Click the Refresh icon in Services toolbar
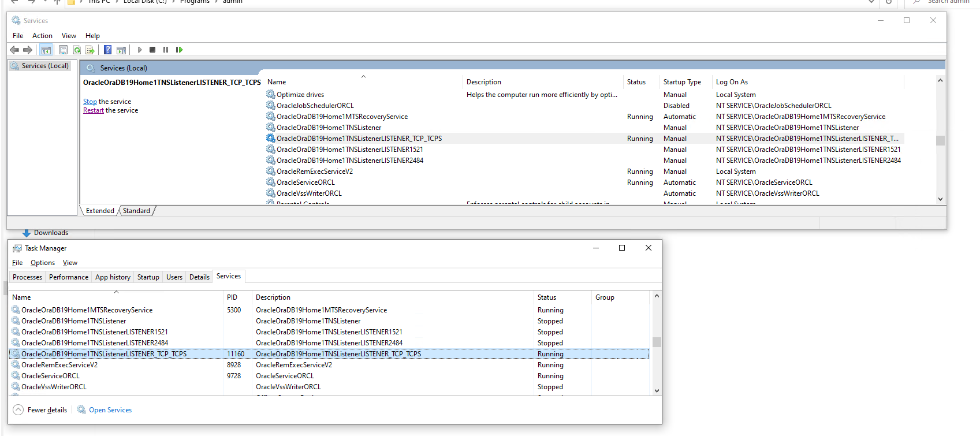Viewport: 980px width, 436px height. pyautogui.click(x=77, y=50)
